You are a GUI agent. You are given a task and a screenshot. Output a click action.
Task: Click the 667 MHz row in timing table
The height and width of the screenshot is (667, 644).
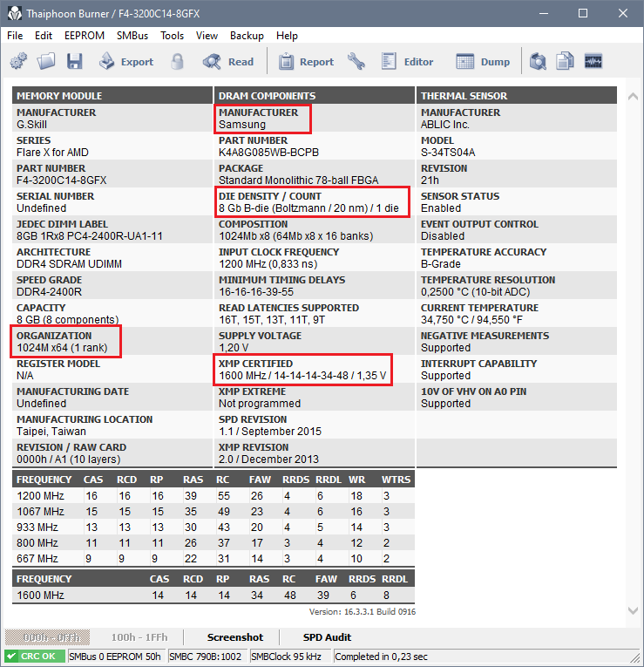(x=214, y=559)
